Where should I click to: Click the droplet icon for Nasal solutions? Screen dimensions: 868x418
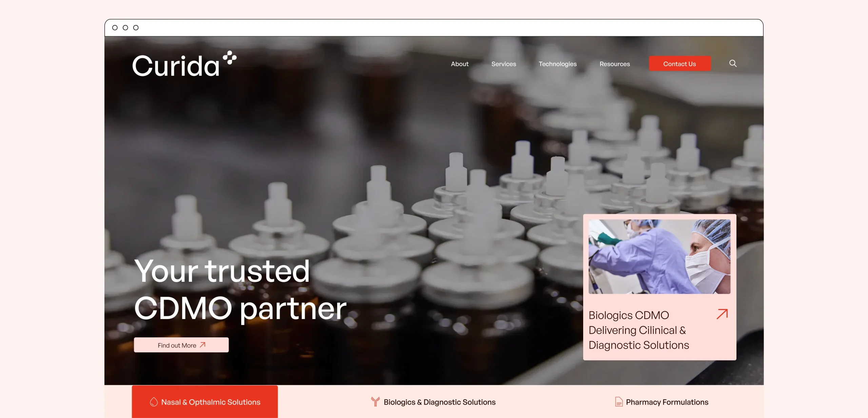[154, 402]
